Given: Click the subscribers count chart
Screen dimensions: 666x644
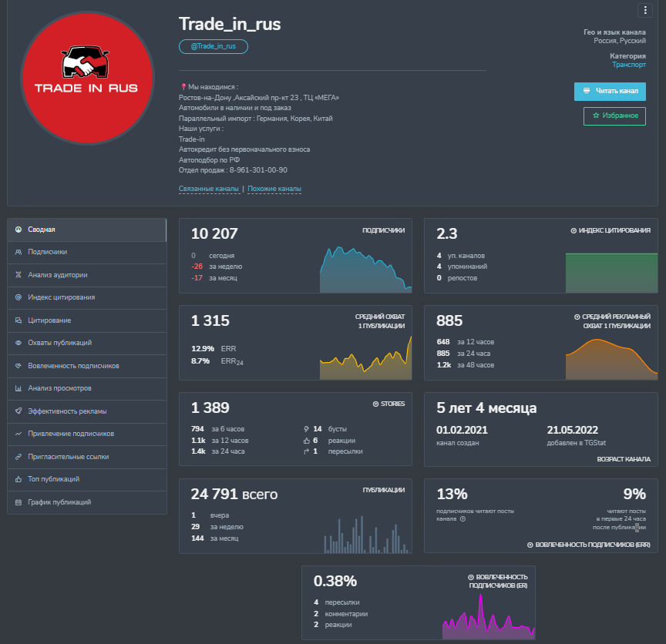Looking at the screenshot, I should (365, 270).
